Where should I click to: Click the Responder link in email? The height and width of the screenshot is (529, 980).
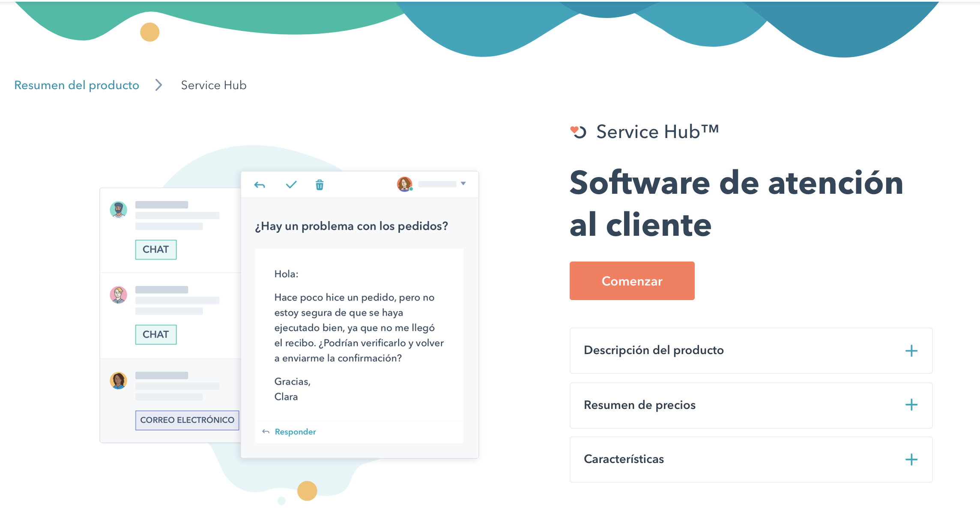point(295,432)
